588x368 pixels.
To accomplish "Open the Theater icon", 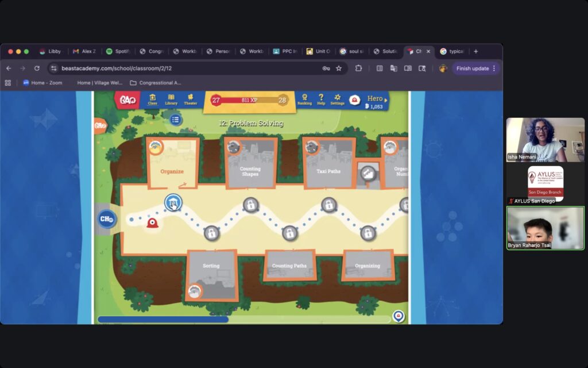I will click(x=191, y=99).
